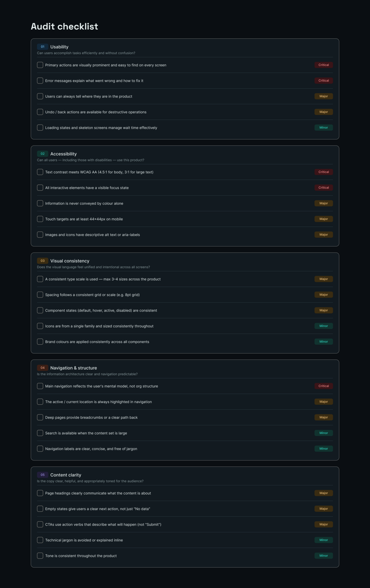The image size is (370, 588).
Task: Click the 04 badge beside Navigation & structure
Action: (x=43, y=368)
